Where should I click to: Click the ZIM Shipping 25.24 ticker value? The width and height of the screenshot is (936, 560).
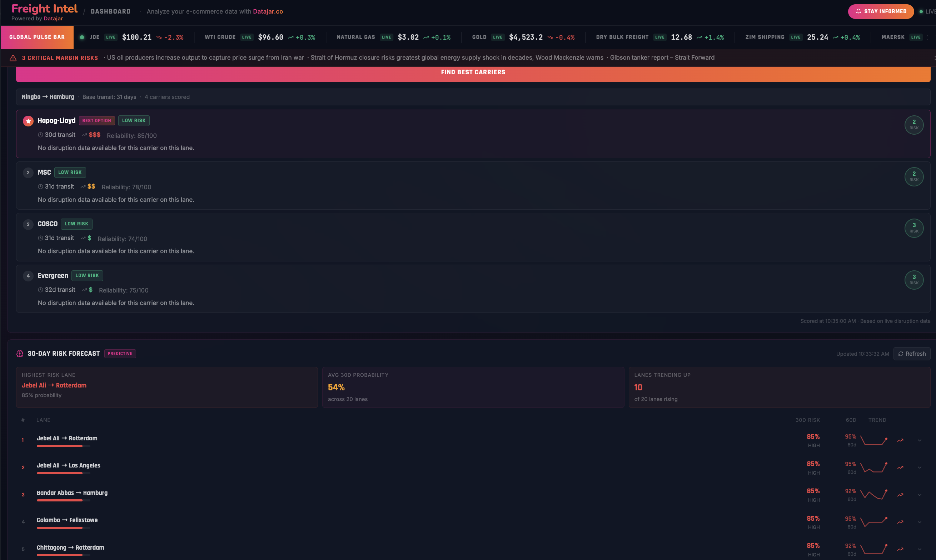[x=817, y=37]
